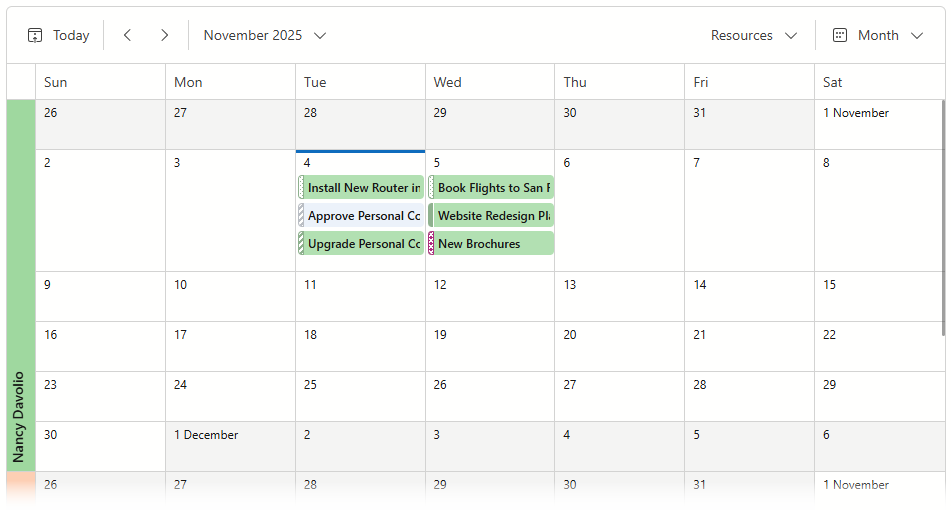The width and height of the screenshot is (951, 511).
Task: Open the Month view dropdown arrow
Action: [x=917, y=35]
